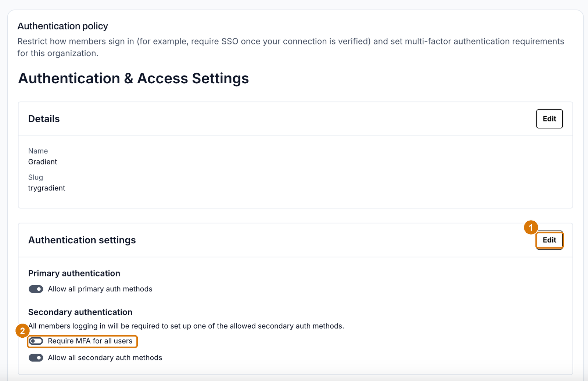Click the 'Restrict how members sign in' description
This screenshot has width=588, height=381.
(x=291, y=47)
